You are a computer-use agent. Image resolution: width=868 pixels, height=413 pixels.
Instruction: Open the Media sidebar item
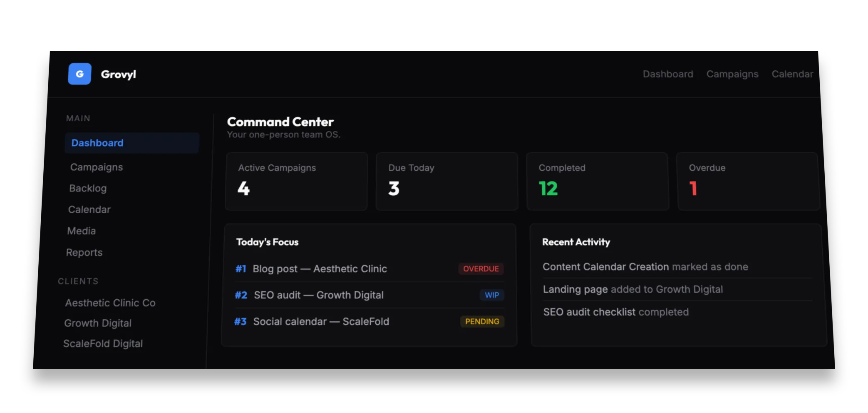pyautogui.click(x=82, y=231)
